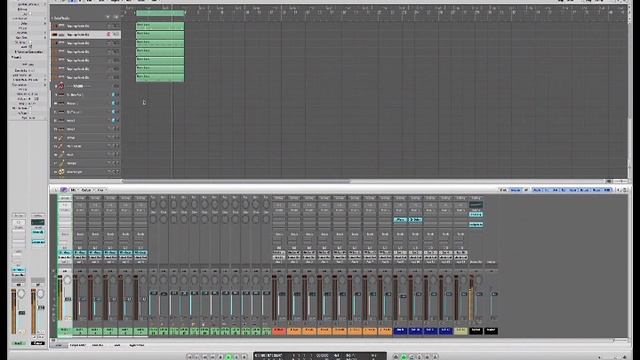640x360 pixels.
Task: Click the keyboard icon on track 10
Action: click(x=61, y=103)
